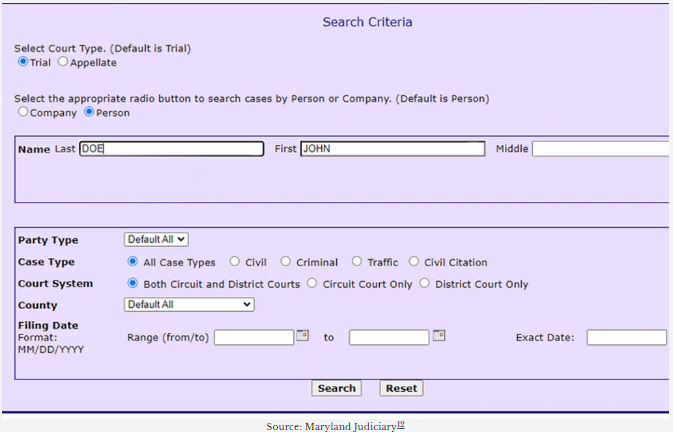The image size is (673, 432).
Task: Choose District Court Only radio
Action: (x=425, y=284)
